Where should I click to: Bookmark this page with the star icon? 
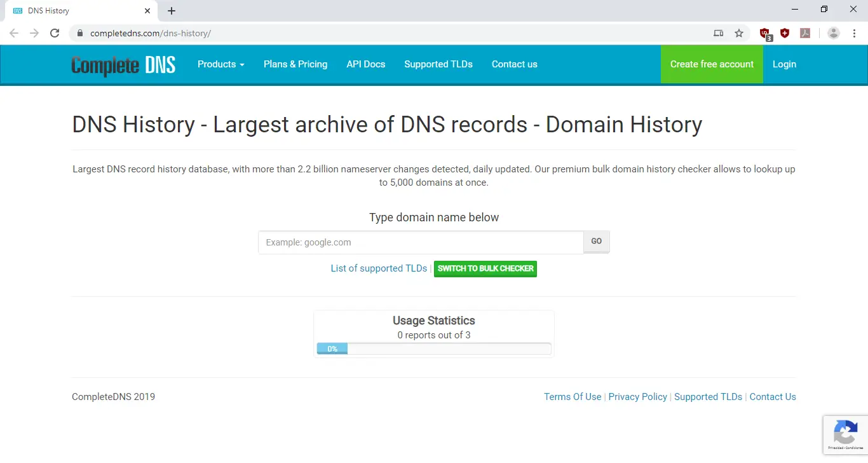(739, 33)
